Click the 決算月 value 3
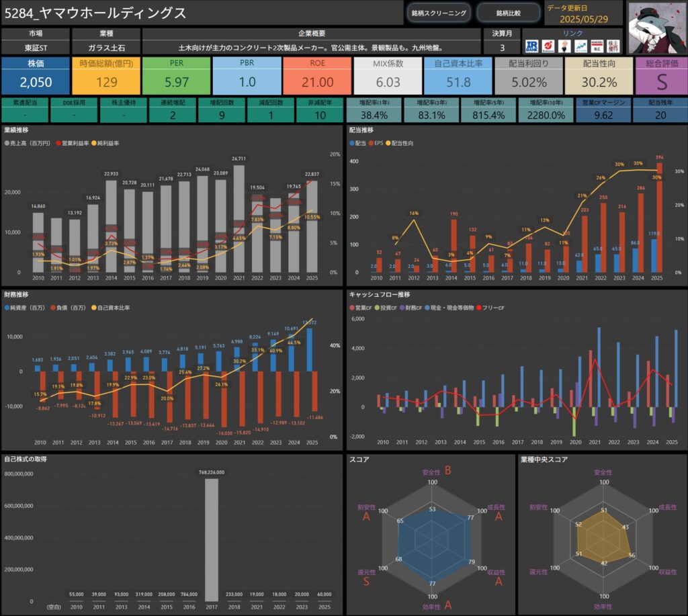The image size is (688, 616). [x=503, y=48]
